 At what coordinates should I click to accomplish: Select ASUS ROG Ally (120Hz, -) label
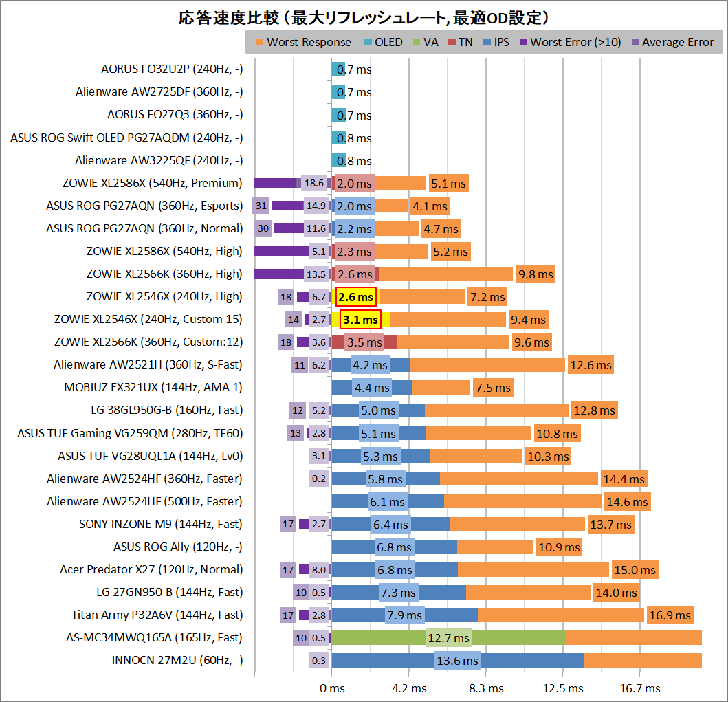coord(178,547)
